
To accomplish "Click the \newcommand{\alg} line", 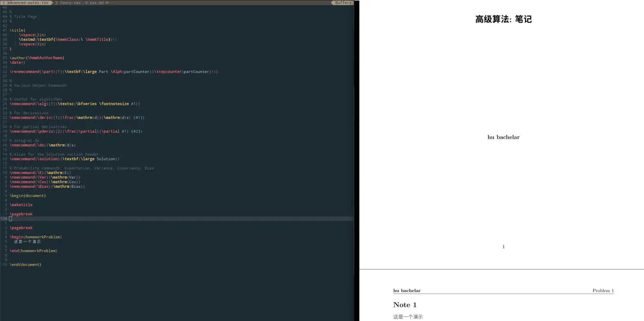I will [x=75, y=104].
